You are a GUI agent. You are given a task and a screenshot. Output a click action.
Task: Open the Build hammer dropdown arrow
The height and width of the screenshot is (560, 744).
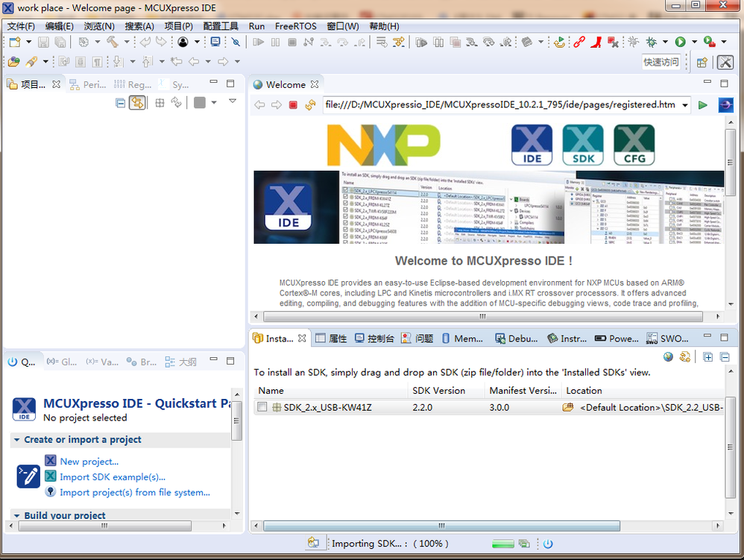(x=127, y=43)
